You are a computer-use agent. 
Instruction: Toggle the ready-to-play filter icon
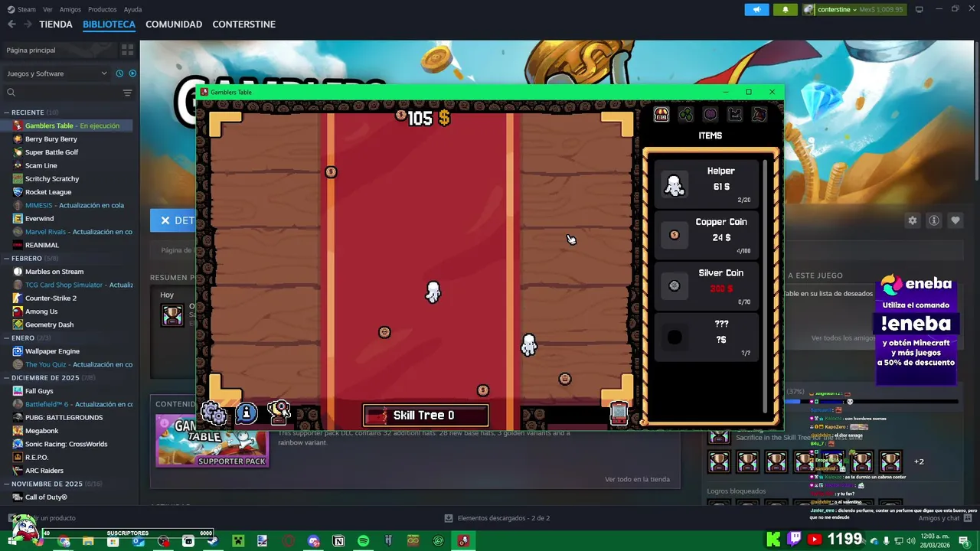point(132,73)
